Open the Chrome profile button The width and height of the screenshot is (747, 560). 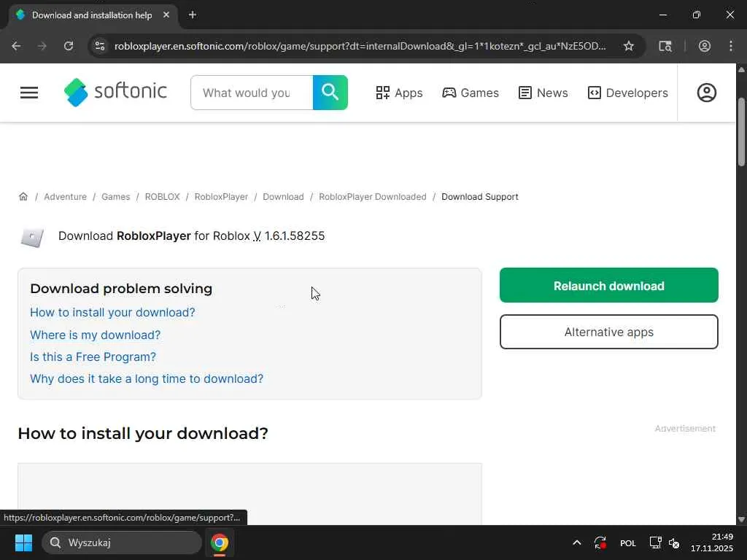pyautogui.click(x=705, y=46)
